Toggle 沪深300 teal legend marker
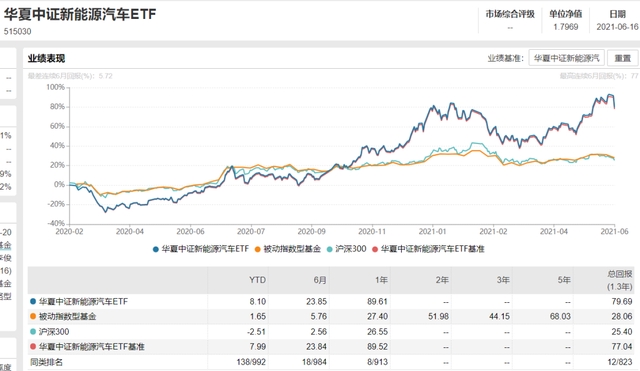 point(329,249)
